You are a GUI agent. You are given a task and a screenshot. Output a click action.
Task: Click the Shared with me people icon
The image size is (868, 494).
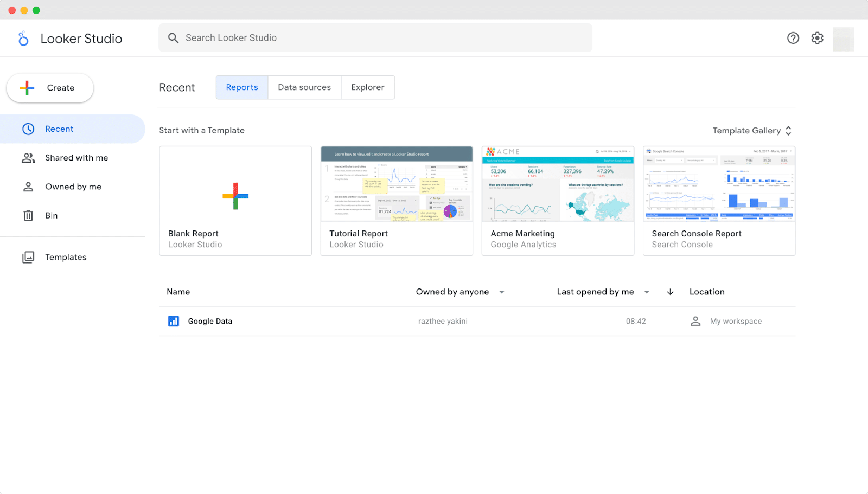click(28, 158)
